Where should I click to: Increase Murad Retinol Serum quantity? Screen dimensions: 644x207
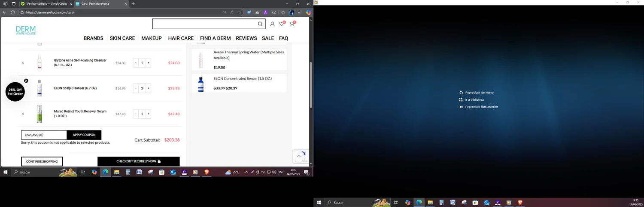click(x=149, y=114)
